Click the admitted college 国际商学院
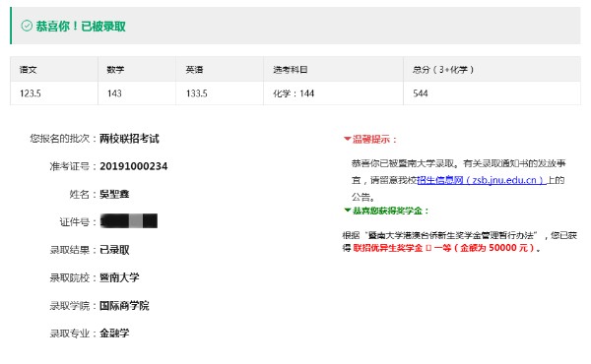Viewport: 591px width, 364px height. click(124, 305)
